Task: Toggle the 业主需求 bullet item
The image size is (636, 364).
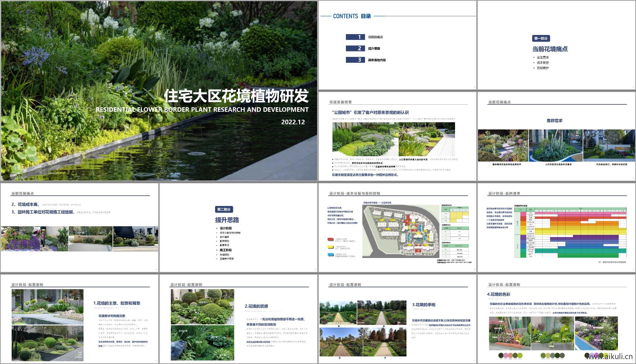Action: point(543,57)
